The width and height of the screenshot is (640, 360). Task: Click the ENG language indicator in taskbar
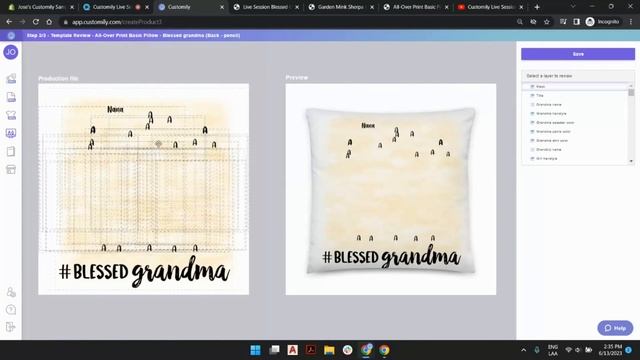coord(553,350)
